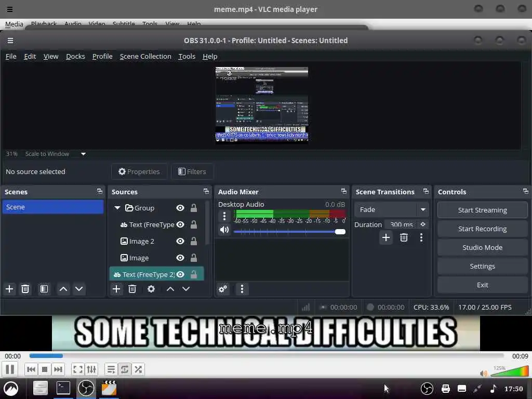Open Media menu in VLC window
Viewport: 532px width, 399px height.
[14, 24]
